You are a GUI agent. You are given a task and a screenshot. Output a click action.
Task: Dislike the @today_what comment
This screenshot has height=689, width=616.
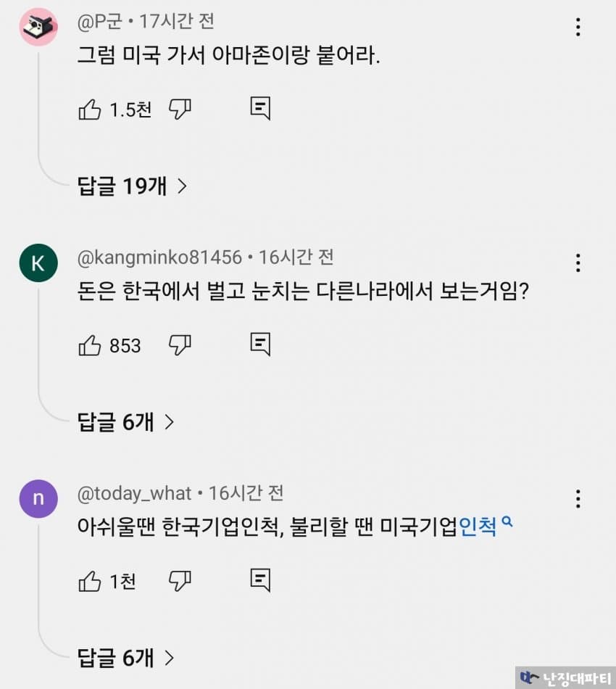point(180,581)
